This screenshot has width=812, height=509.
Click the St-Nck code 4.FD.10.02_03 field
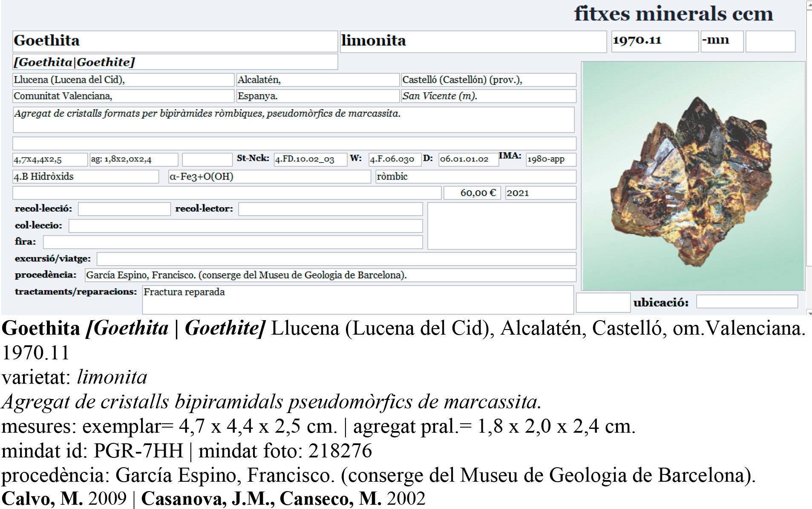coord(311,160)
